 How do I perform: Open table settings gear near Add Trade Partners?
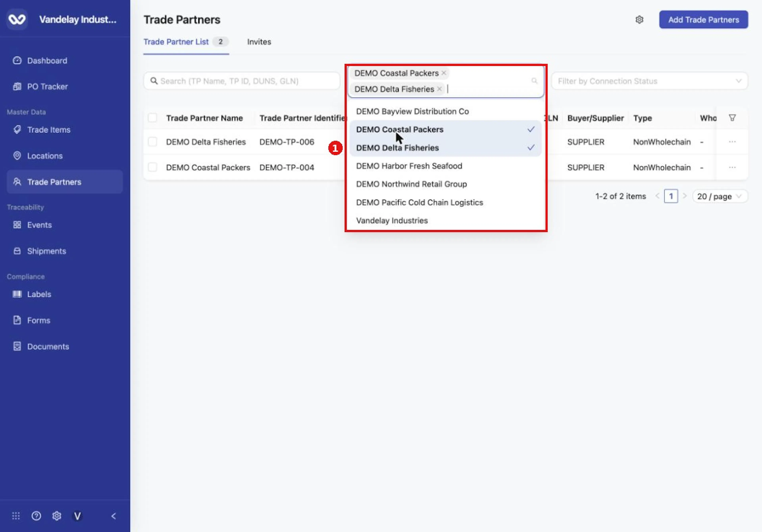(x=639, y=20)
